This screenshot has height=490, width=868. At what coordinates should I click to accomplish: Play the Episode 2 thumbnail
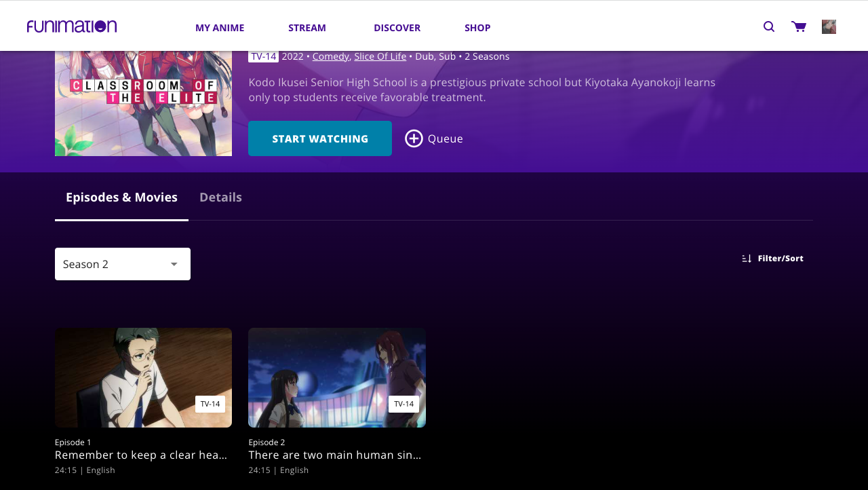[x=337, y=378]
